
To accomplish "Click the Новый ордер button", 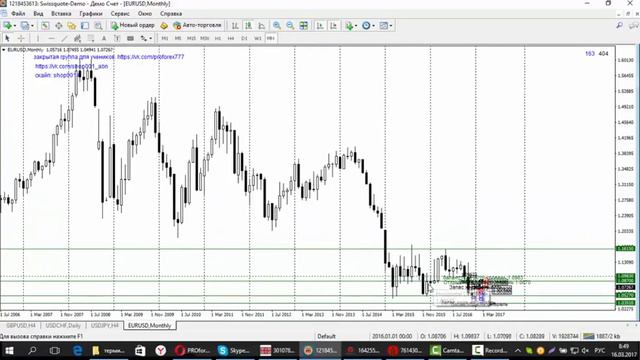I will click(x=133, y=25).
